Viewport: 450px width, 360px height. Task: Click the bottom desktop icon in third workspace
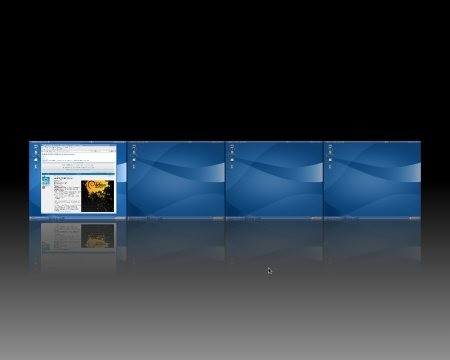click(x=232, y=166)
